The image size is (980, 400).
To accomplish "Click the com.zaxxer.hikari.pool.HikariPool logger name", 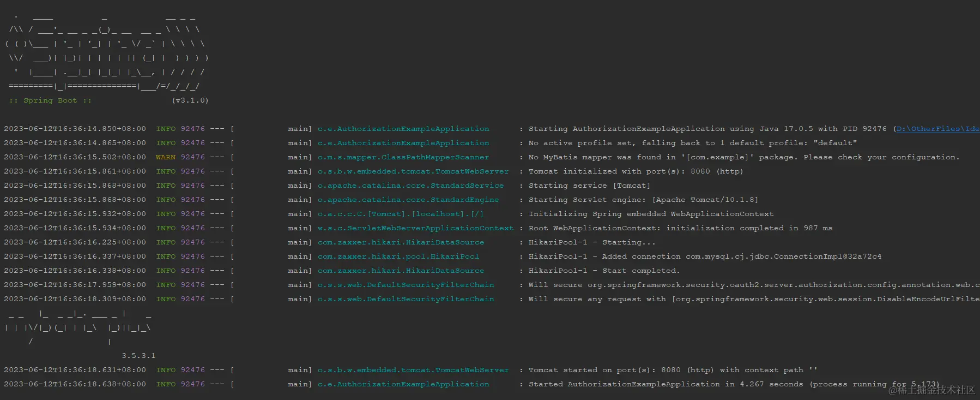I will [x=398, y=256].
